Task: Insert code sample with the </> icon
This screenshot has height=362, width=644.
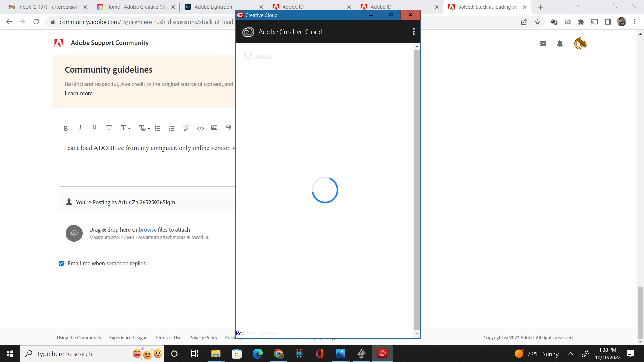Action: [x=200, y=128]
